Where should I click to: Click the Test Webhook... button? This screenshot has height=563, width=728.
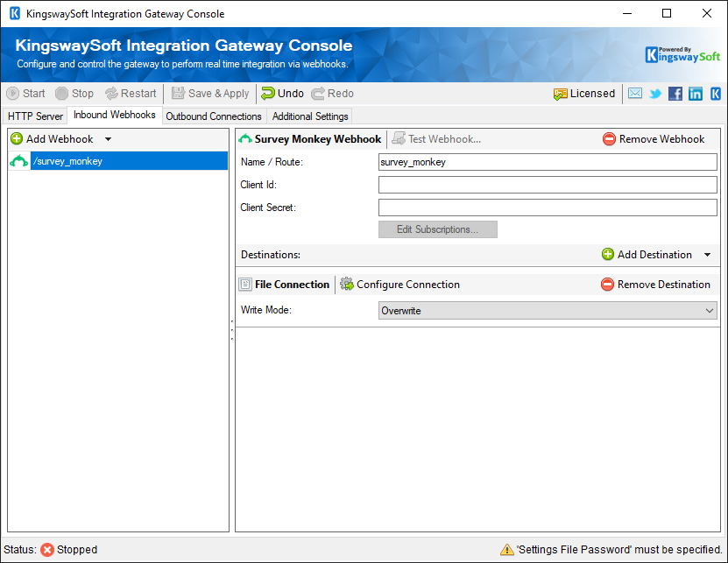click(x=437, y=138)
